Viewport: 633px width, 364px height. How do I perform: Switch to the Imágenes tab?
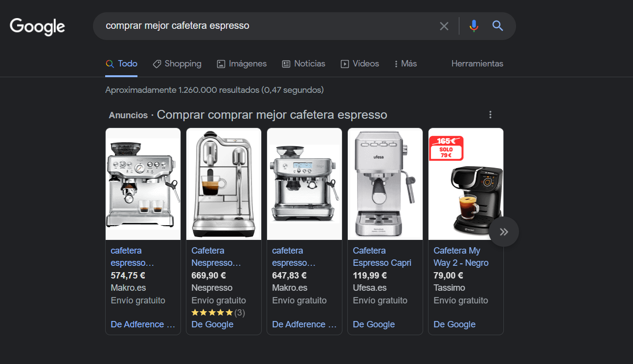pos(242,64)
